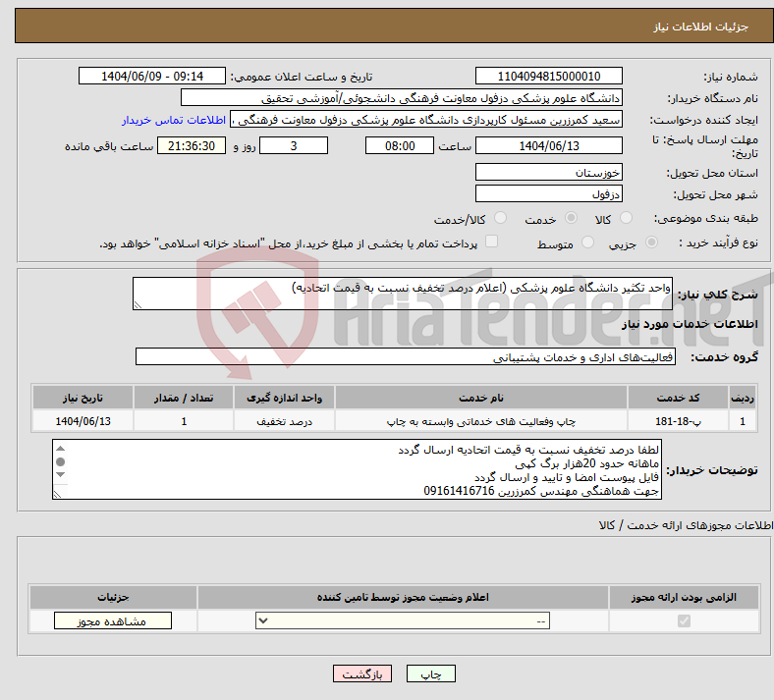
Task: Select the خدمت radio button
Action: coord(571,218)
